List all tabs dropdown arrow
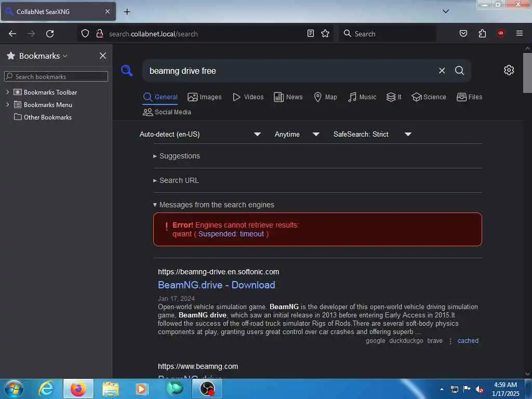Image resolution: width=532 pixels, height=399 pixels. pyautogui.click(x=446, y=11)
